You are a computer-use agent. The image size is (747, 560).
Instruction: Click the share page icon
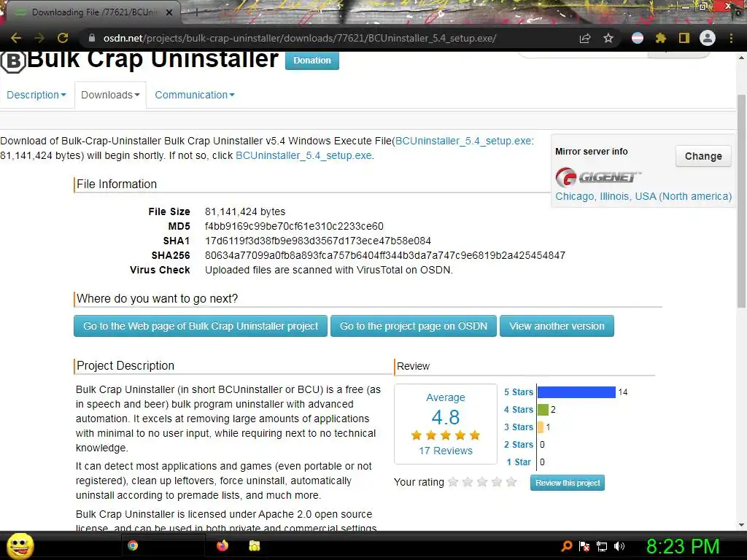[585, 38]
